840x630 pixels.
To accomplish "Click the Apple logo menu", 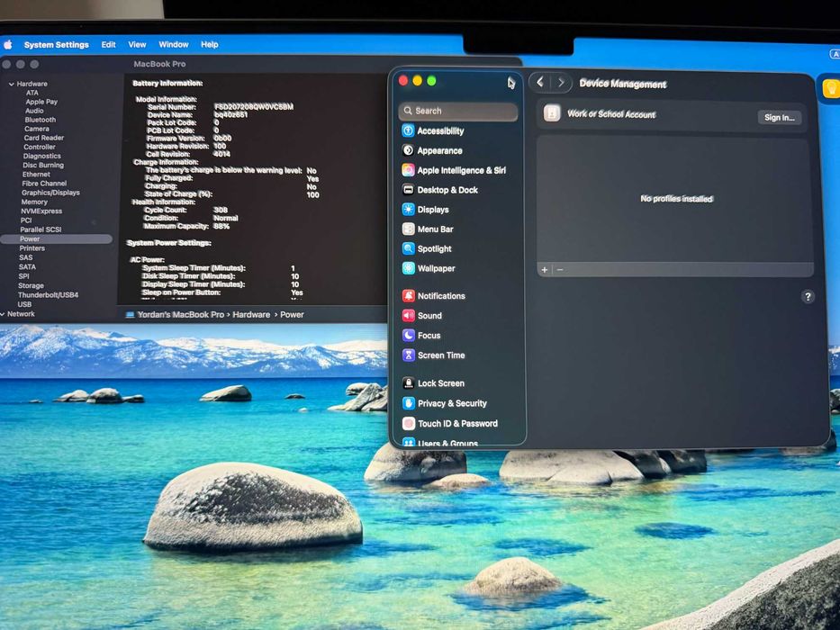I will click(7, 44).
